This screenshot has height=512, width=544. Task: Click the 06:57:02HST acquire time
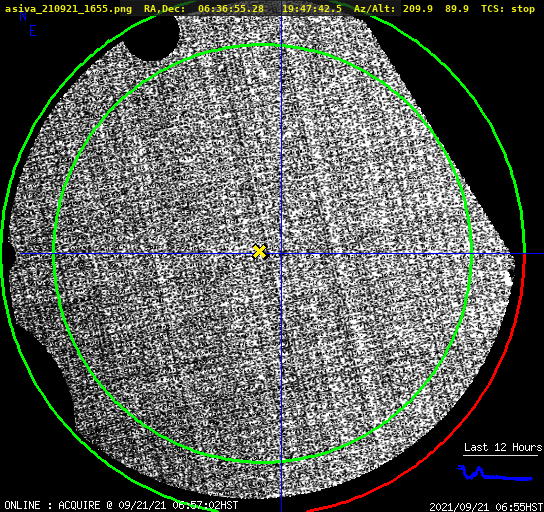point(205,505)
